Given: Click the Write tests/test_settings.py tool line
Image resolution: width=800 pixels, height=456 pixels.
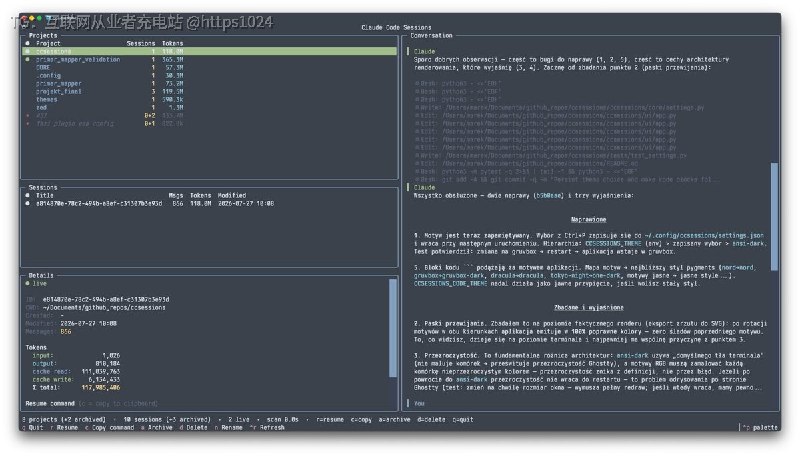Looking at the screenshot, I should point(551,156).
